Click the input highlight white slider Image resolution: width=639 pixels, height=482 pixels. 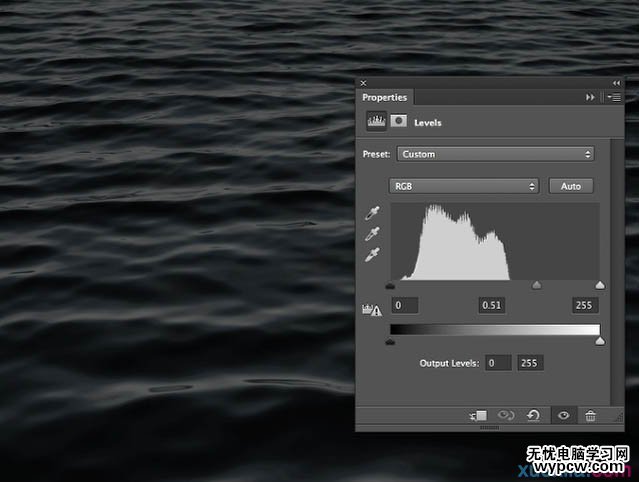click(x=600, y=284)
